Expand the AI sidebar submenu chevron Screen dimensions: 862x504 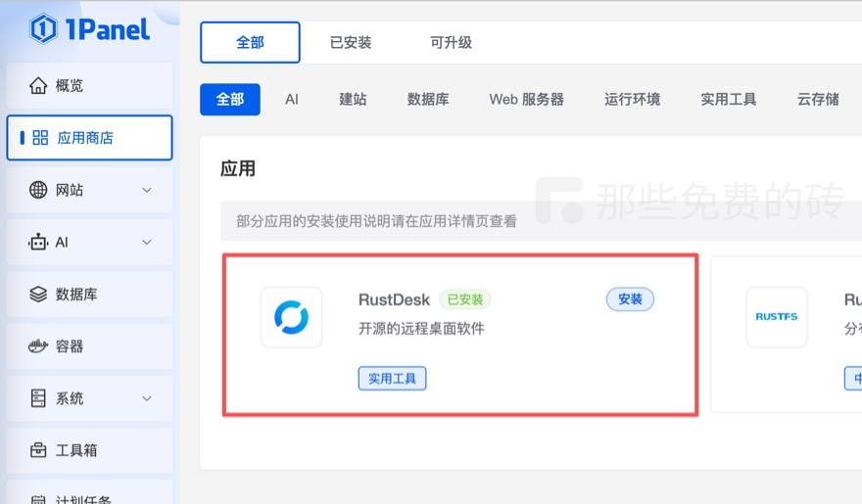(147, 242)
